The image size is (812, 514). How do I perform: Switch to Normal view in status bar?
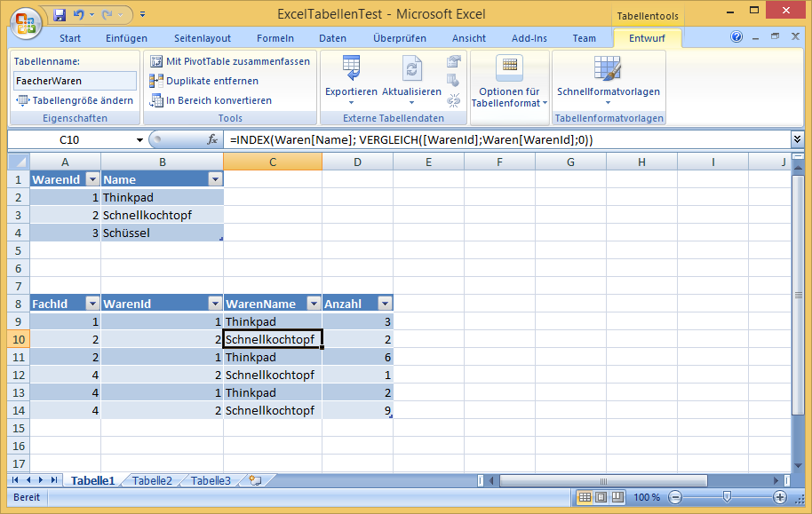tap(585, 497)
